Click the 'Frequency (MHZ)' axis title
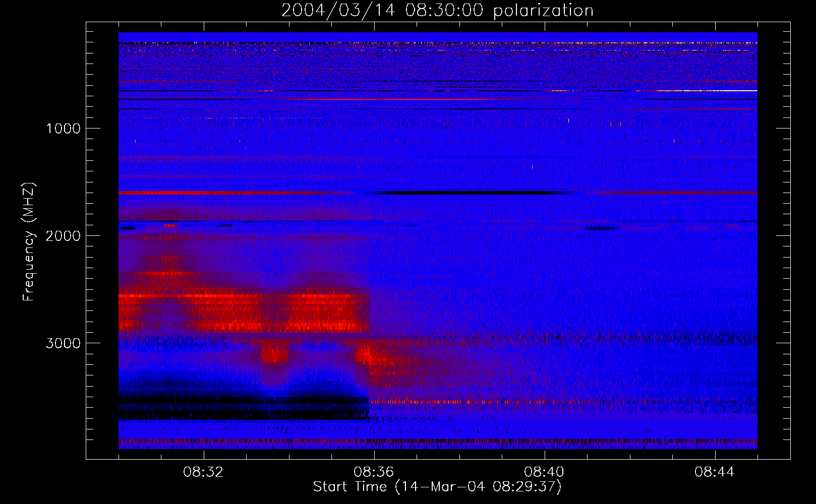Screen dimensions: 816x504 [29, 242]
